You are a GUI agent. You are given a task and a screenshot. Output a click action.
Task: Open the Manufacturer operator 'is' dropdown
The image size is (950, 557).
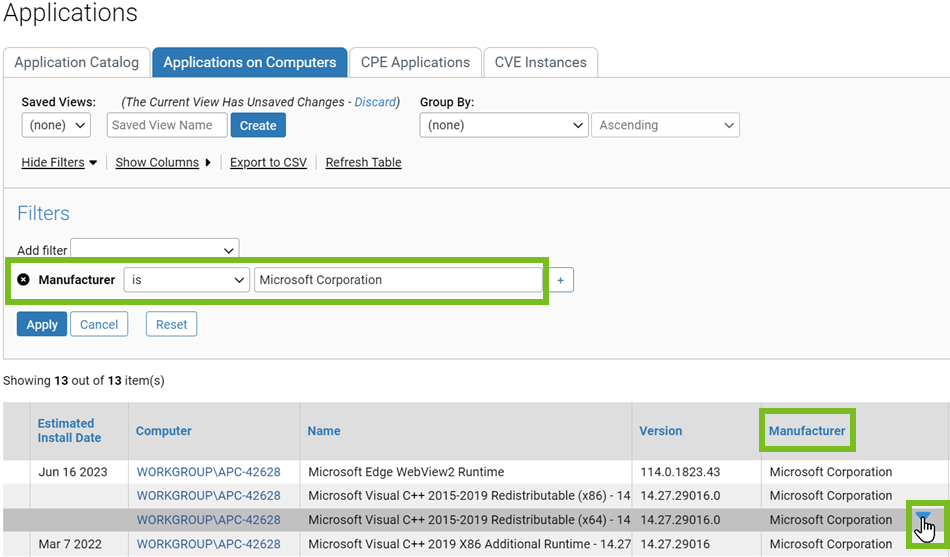click(187, 280)
